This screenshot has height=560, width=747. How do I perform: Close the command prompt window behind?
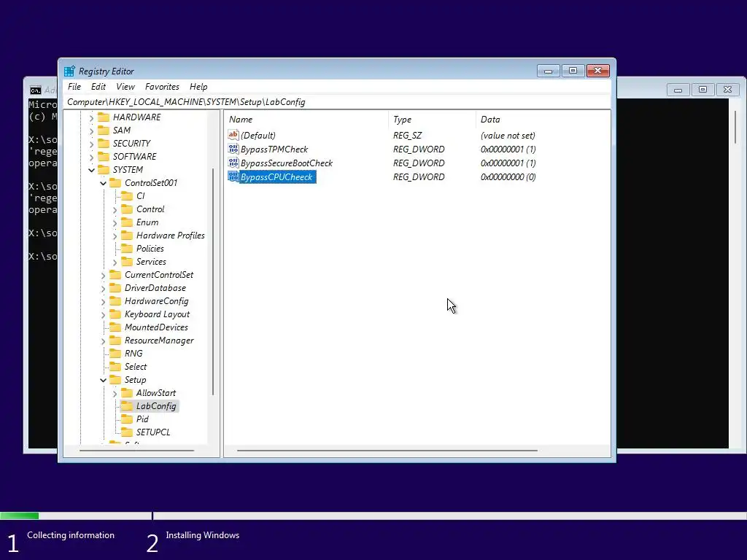coord(727,90)
